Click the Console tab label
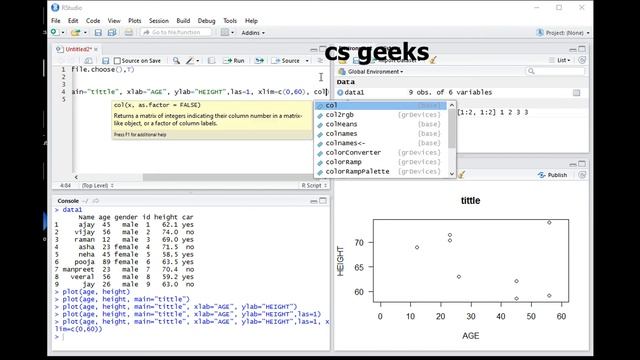 [68, 201]
